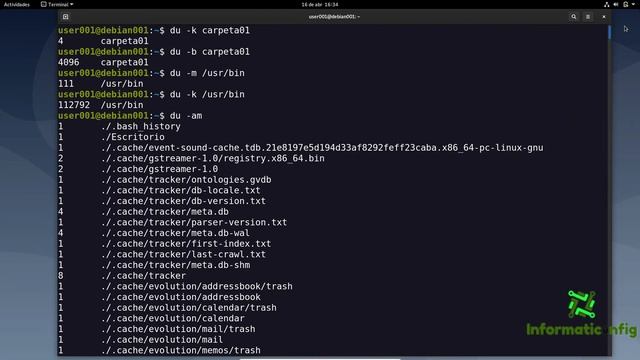The image size is (640, 360).
Task: Click the line './.cache/gstreamer-1.0'
Action: [x=159, y=169]
